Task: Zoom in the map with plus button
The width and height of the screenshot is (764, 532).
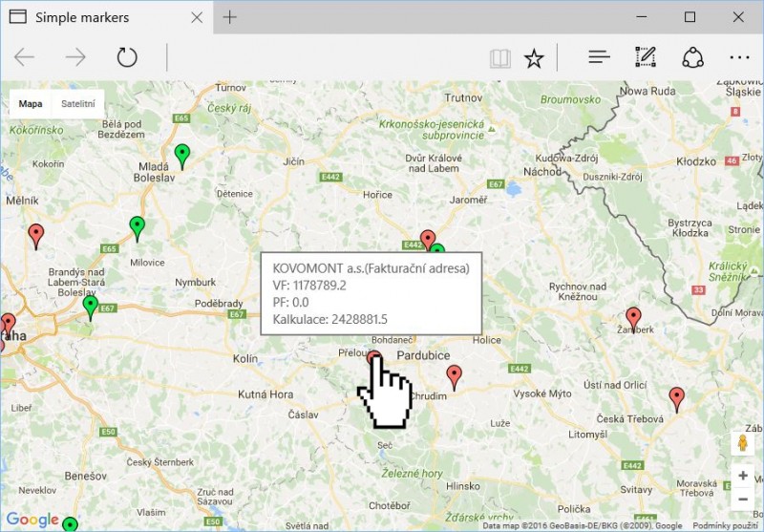Action: point(743,475)
